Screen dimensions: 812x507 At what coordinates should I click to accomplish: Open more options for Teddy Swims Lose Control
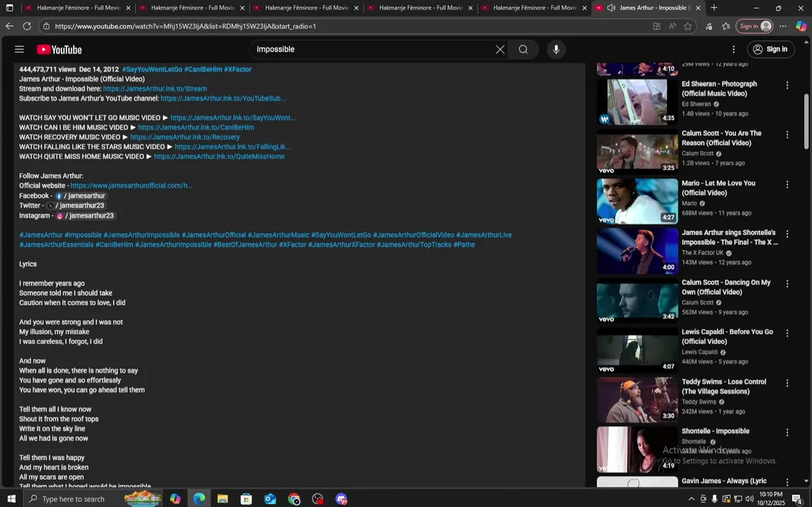787,383
